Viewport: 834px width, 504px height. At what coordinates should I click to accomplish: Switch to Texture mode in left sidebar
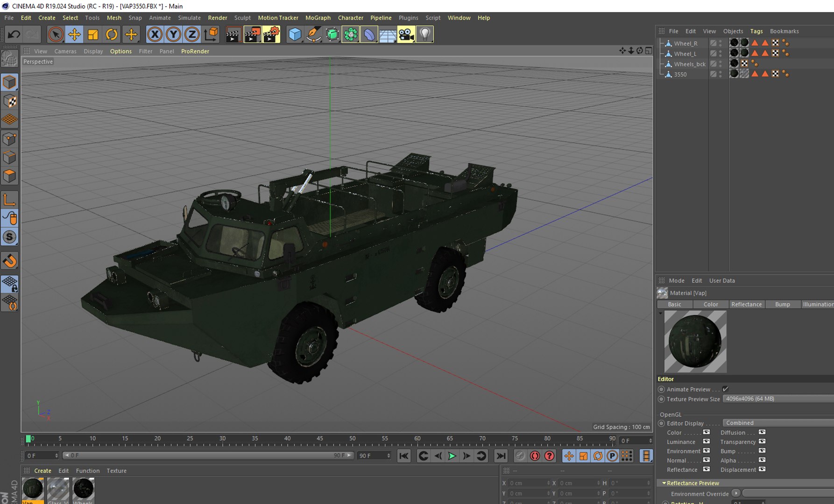10,101
